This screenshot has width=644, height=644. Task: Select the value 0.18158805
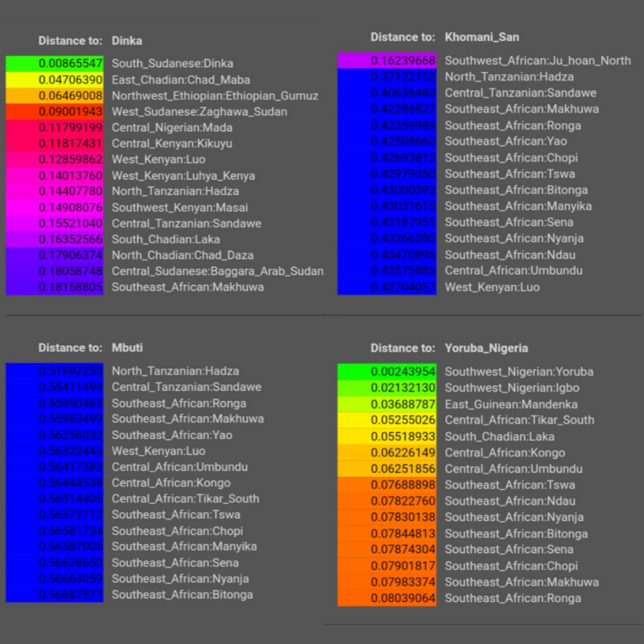coord(70,287)
